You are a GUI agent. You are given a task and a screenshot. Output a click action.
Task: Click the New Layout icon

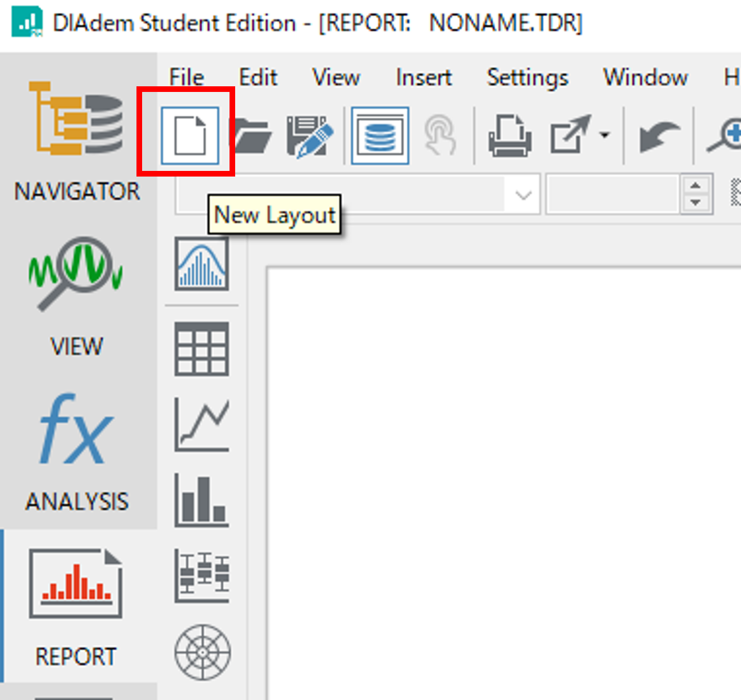pos(189,135)
